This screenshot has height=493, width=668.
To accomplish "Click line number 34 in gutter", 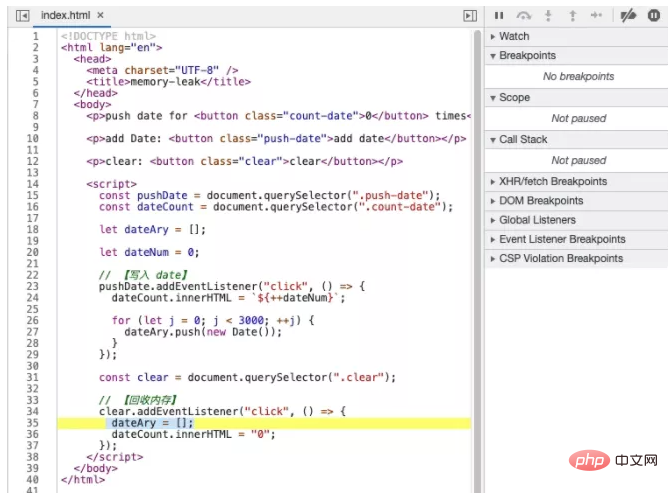I will coord(33,411).
